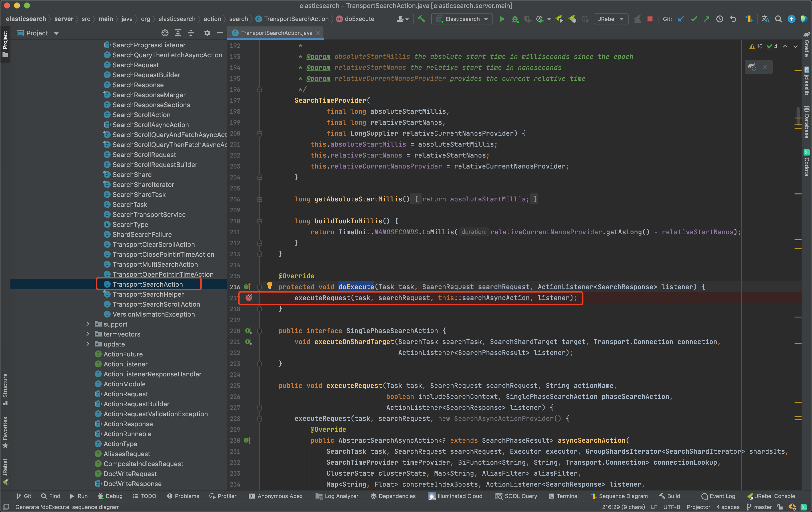Click Git update project arrow icon

coord(681,19)
